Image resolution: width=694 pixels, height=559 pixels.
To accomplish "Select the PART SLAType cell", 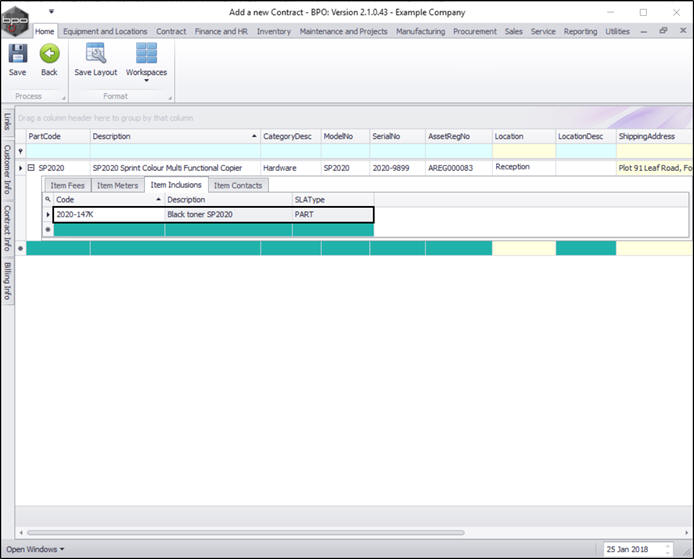I will 333,214.
